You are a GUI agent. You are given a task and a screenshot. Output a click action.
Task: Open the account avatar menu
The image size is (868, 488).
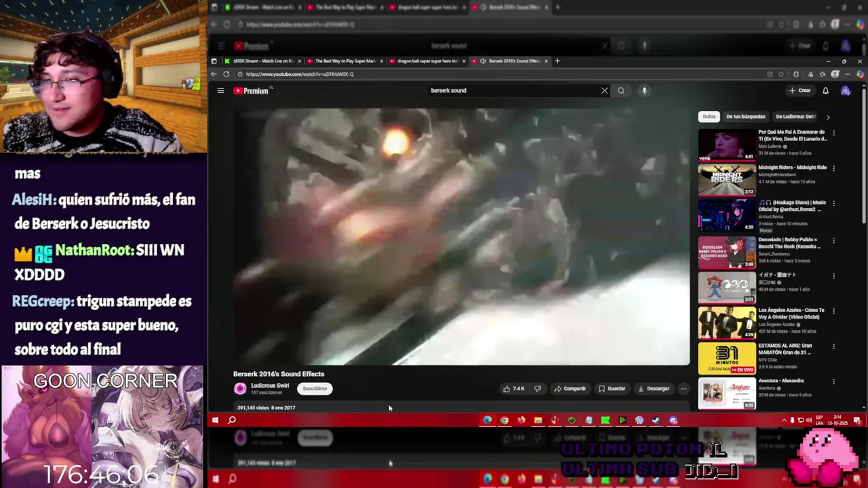click(846, 90)
